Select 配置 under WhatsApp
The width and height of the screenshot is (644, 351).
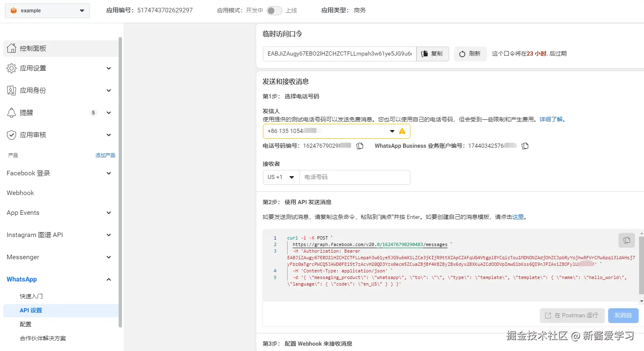pyautogui.click(x=26, y=324)
